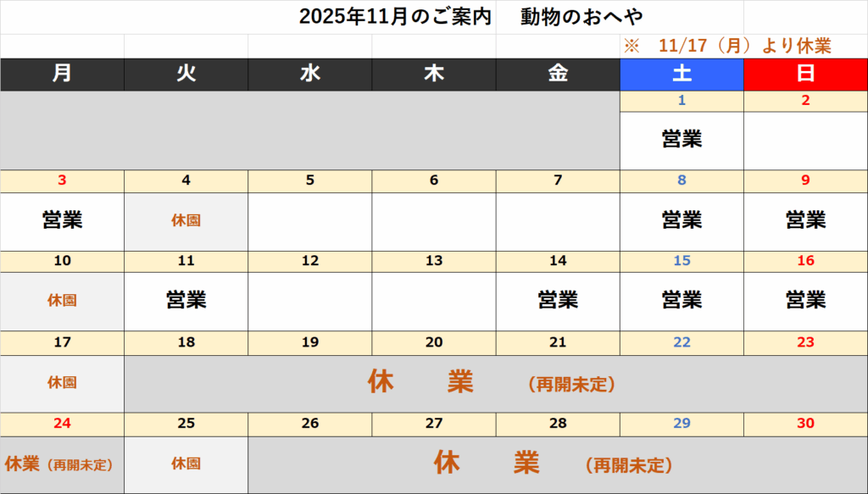868x494 pixels.
Task: Click the red 日 header
Action: click(x=805, y=74)
